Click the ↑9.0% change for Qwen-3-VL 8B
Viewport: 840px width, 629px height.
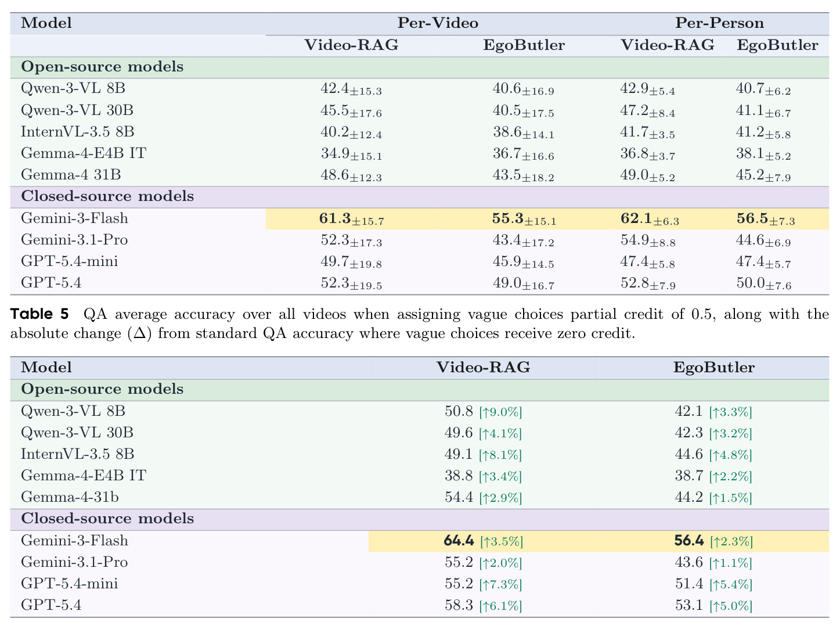coord(500,412)
